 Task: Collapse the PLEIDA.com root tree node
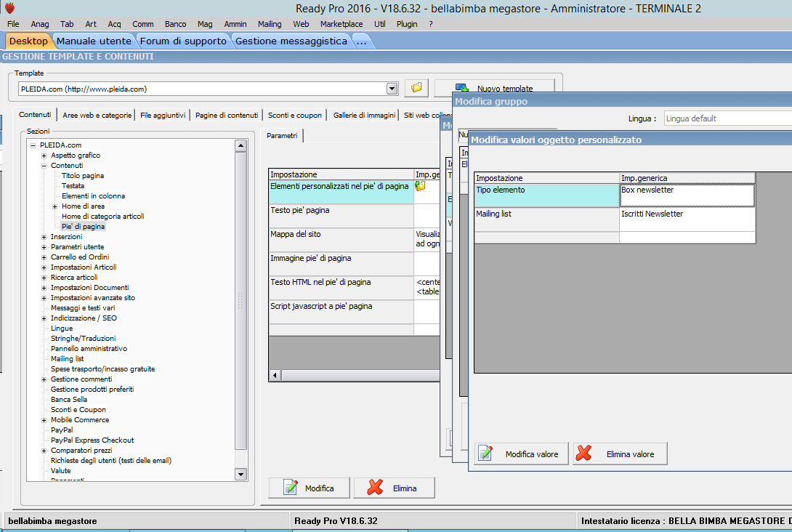coord(33,145)
